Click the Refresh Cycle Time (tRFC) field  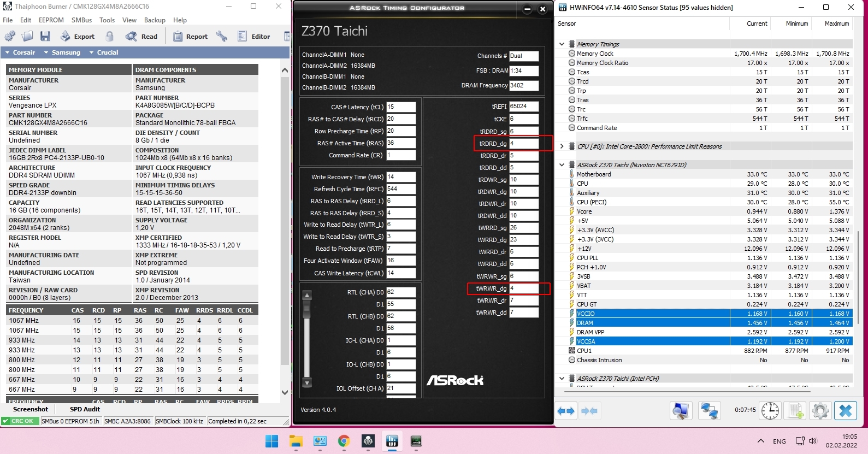pyautogui.click(x=401, y=189)
